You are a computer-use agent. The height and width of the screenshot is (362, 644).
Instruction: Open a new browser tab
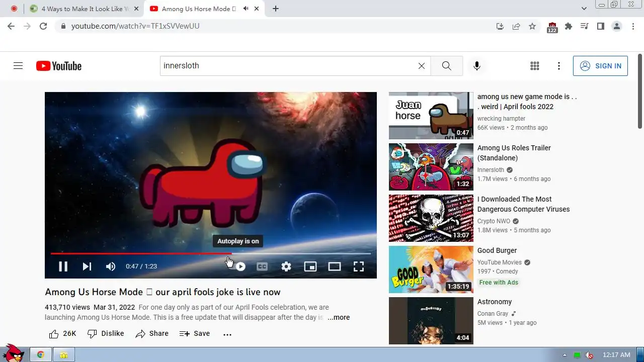pos(275,9)
